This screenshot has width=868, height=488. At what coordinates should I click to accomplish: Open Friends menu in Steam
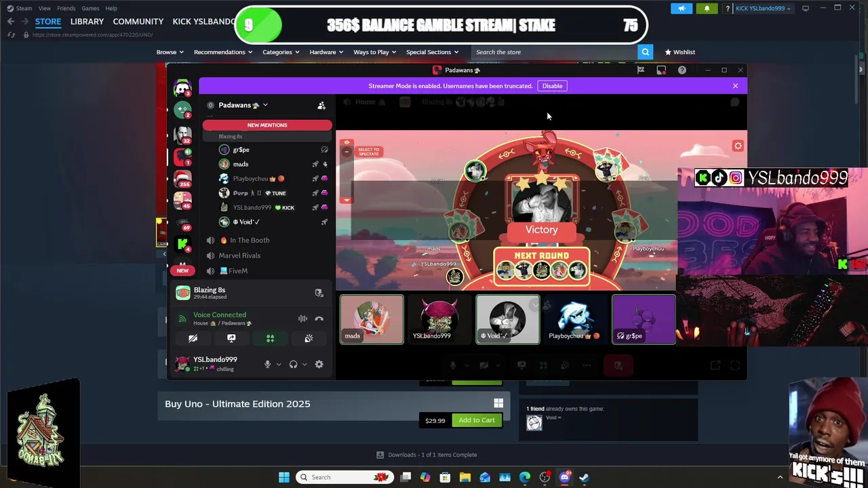(x=66, y=8)
